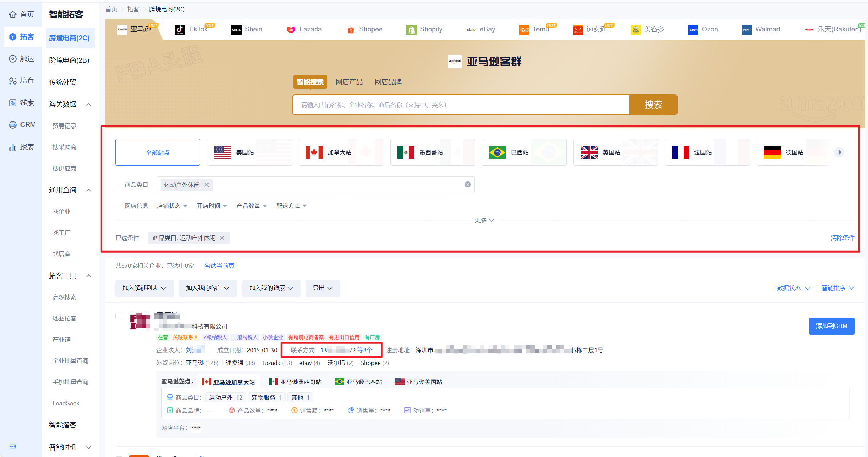Remove the selected condition 商品类目 chip
The width and height of the screenshot is (868, 457).
coord(222,238)
